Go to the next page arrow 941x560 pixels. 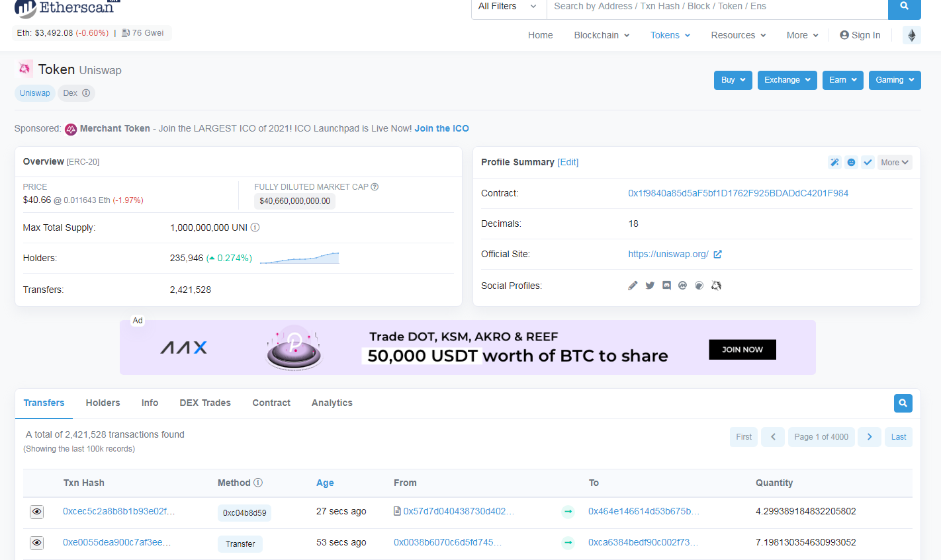[870, 437]
